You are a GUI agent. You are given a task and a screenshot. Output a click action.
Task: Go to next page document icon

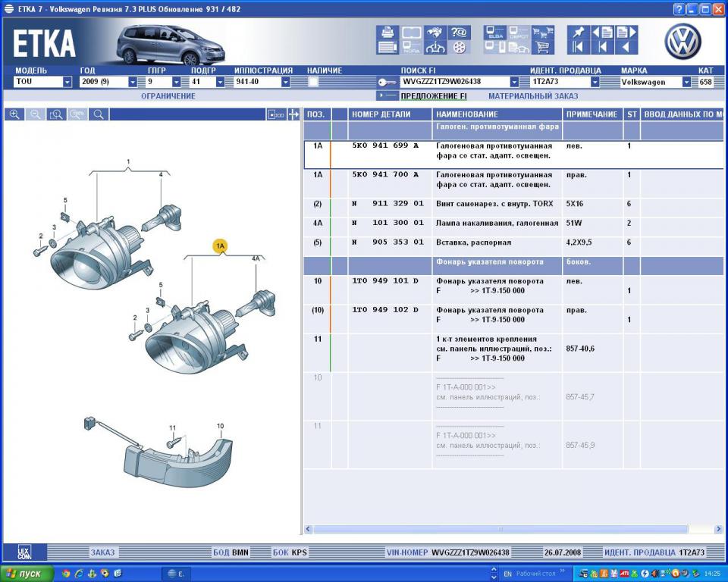click(626, 33)
